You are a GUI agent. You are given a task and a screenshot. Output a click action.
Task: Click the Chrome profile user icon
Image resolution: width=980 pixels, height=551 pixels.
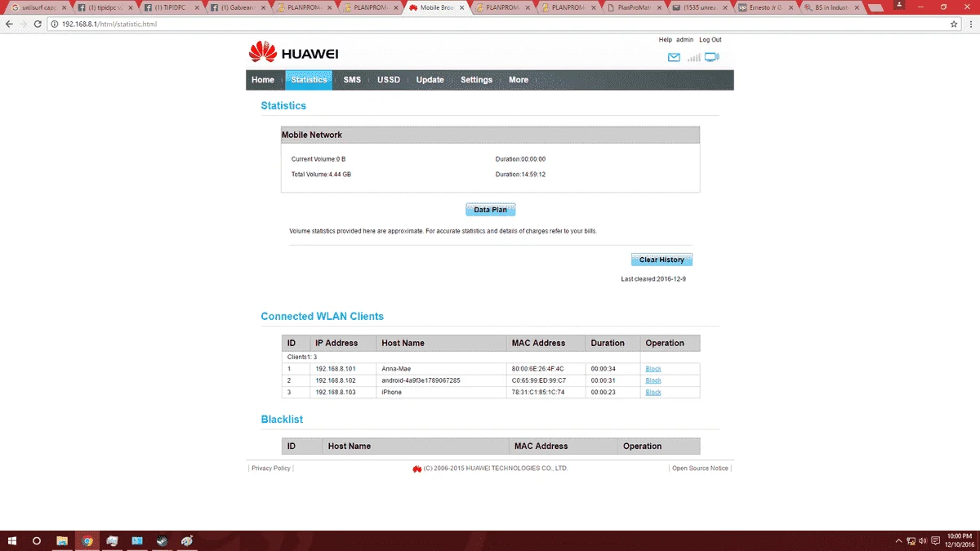(898, 6)
